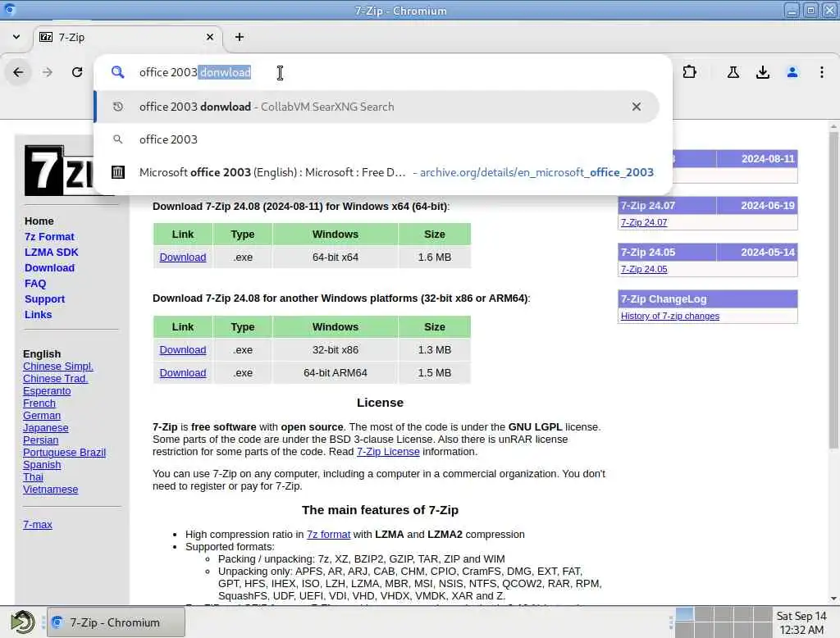Open the Chrome Labs flask icon
The width and height of the screenshot is (840, 638).
(733, 72)
